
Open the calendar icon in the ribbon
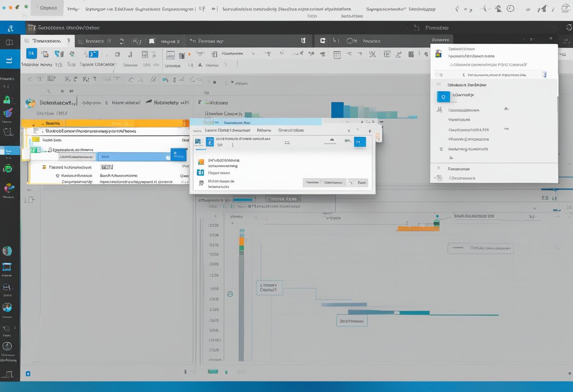(x=117, y=54)
